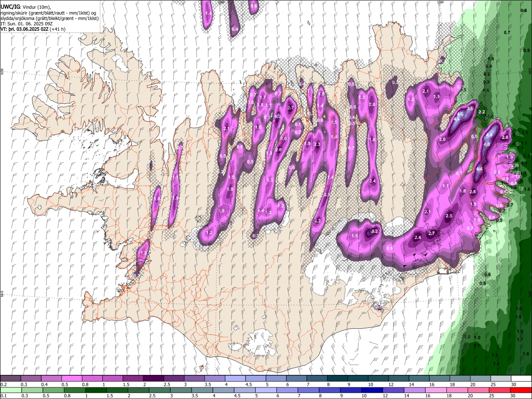The height and width of the screenshot is (399, 532).
Task: Select lower rain legend swatch between 0.1 and 0.3
Action: coord(11,390)
